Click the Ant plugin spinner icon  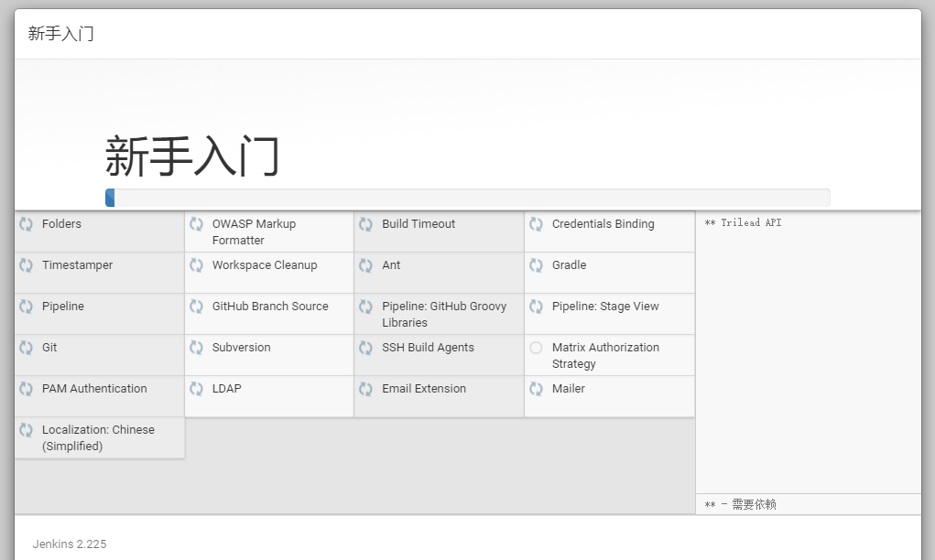click(x=366, y=264)
